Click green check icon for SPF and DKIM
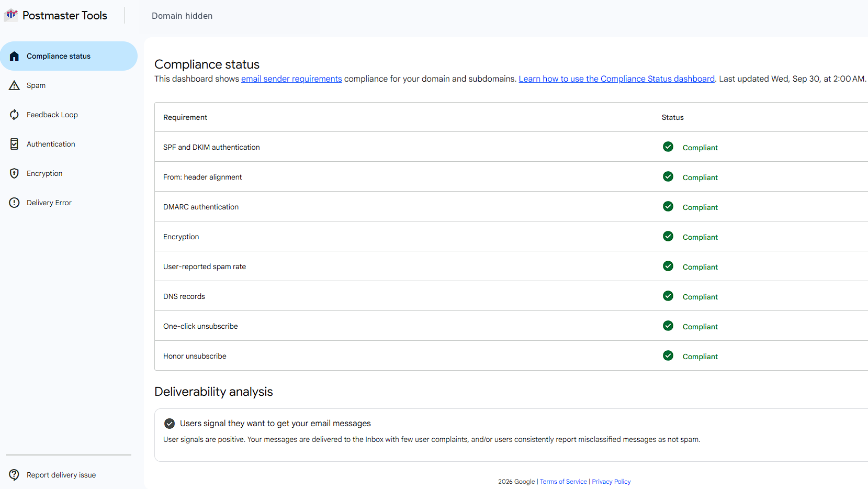Viewport: 868px width, 489px height. coord(668,147)
